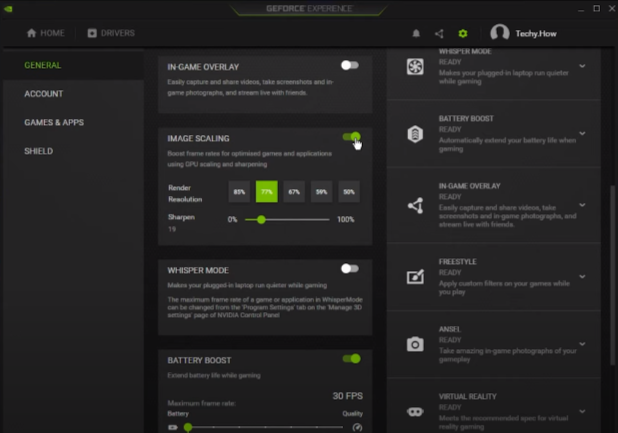The height and width of the screenshot is (433, 618).
Task: Enable Whisper Mode toggle
Action: click(x=350, y=269)
